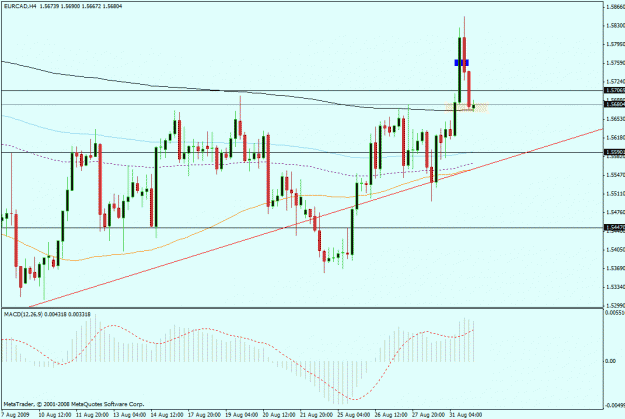Click the 1.56180 price scale label

pos(615,138)
